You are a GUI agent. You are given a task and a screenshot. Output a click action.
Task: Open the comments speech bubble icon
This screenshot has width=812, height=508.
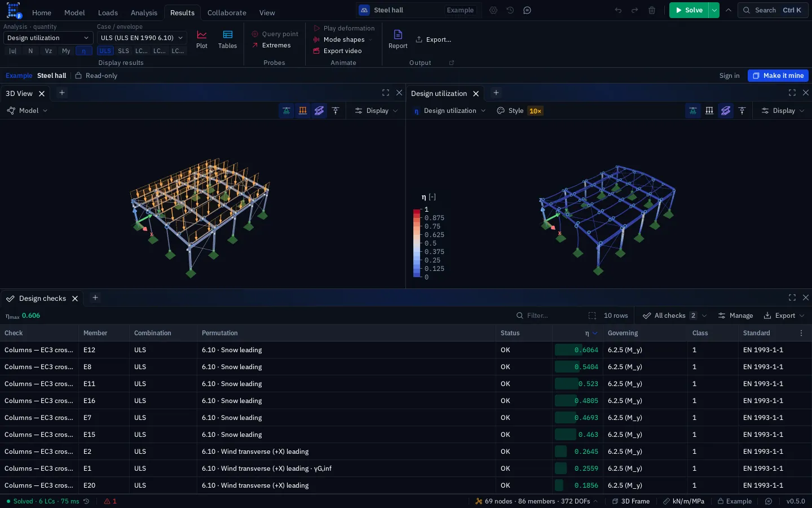pos(527,10)
